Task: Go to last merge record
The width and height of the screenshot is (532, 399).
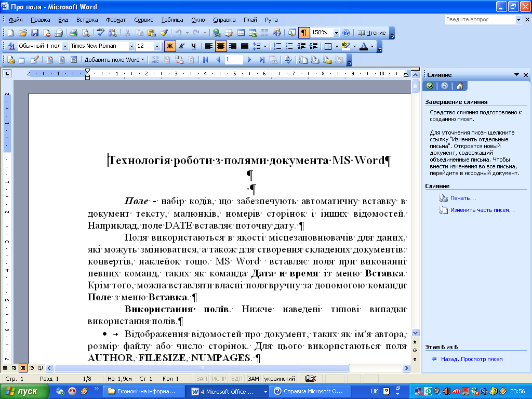Action: tap(262, 60)
